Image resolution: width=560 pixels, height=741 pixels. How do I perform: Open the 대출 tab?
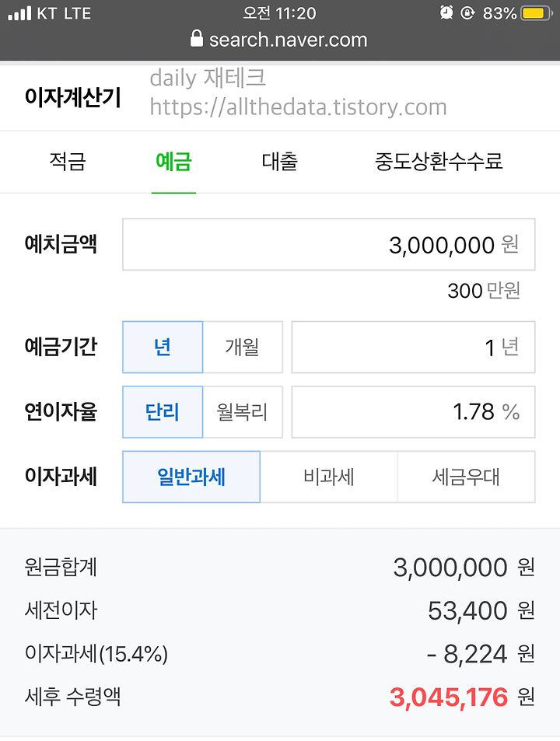tap(280, 162)
